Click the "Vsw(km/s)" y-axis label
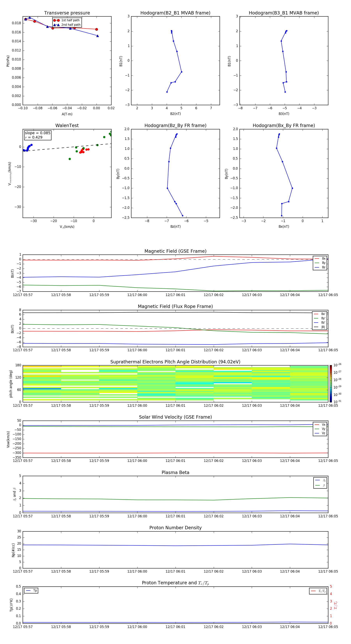 [x=8, y=439]
